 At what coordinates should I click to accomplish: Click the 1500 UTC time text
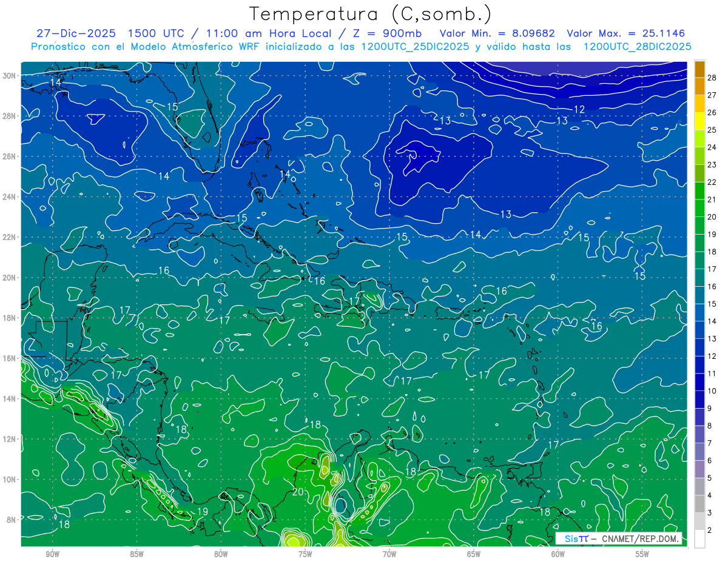(156, 33)
